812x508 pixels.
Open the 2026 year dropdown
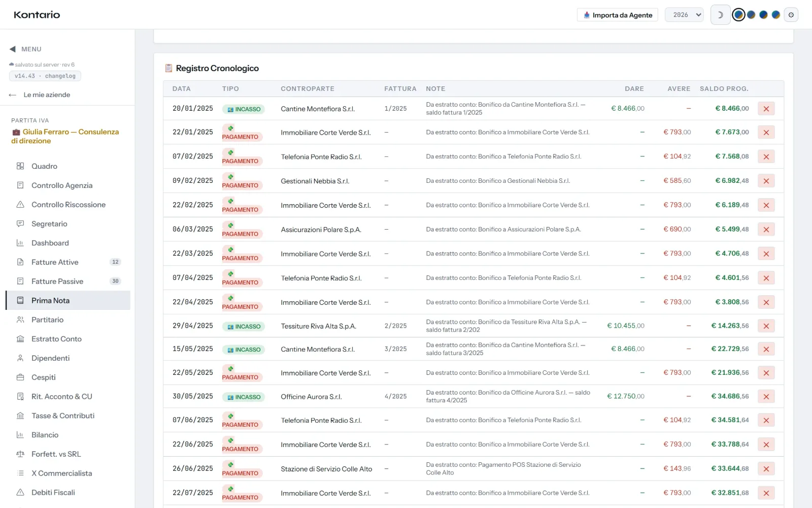(x=684, y=15)
